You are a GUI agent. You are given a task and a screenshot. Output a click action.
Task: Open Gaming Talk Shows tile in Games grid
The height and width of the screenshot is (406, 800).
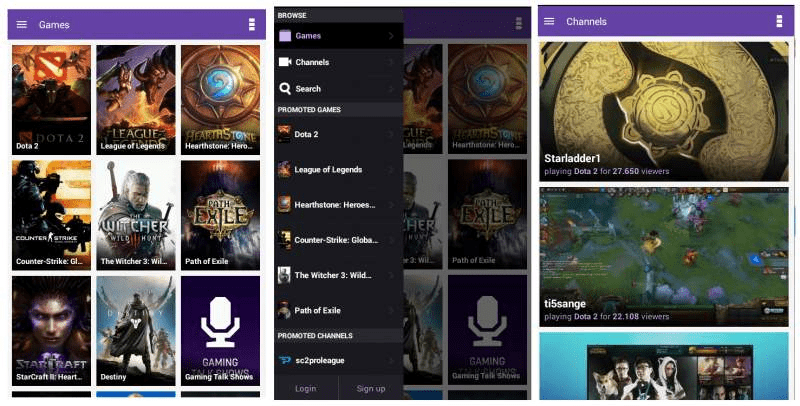coord(220,331)
